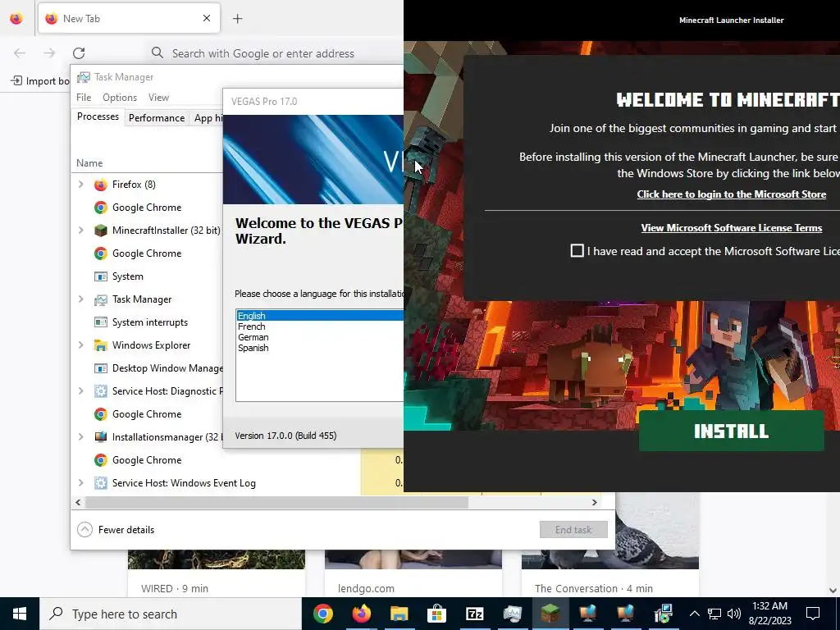Viewport: 840px width, 630px height.
Task: Select Installationsmanager process icon
Action: click(x=101, y=437)
